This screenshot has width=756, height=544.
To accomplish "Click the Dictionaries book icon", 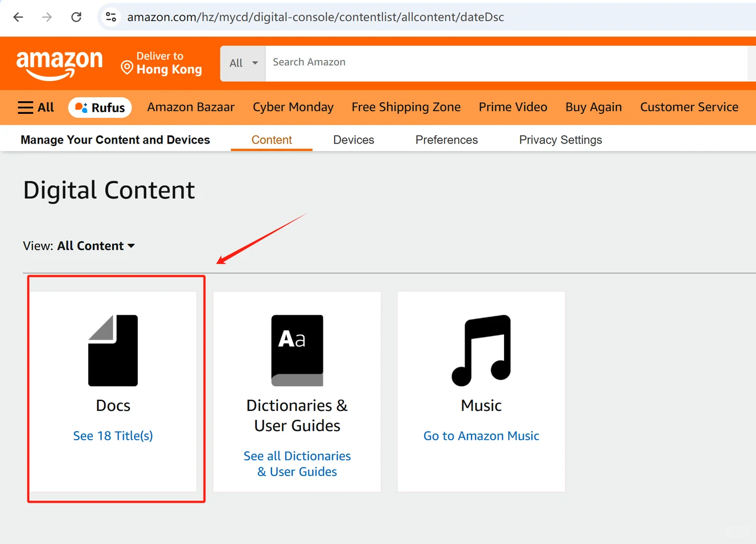I will [x=297, y=351].
